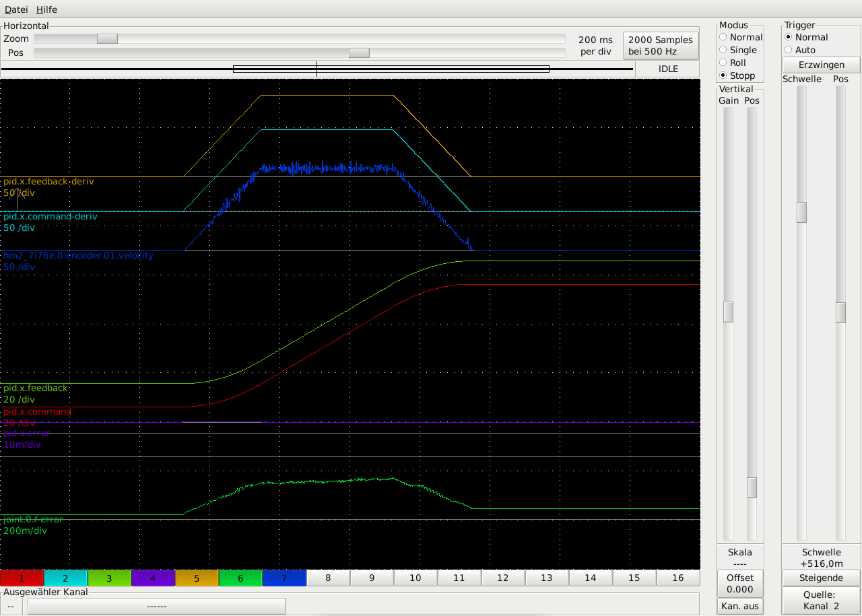Click the joint.0.f-error trace label
This screenshot has width=862, height=616.
[34, 519]
